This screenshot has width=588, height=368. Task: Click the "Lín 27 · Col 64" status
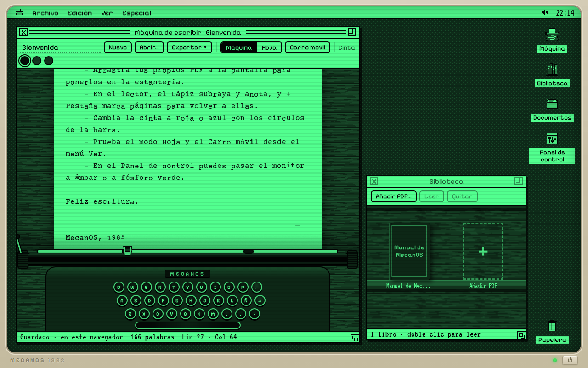209,337
